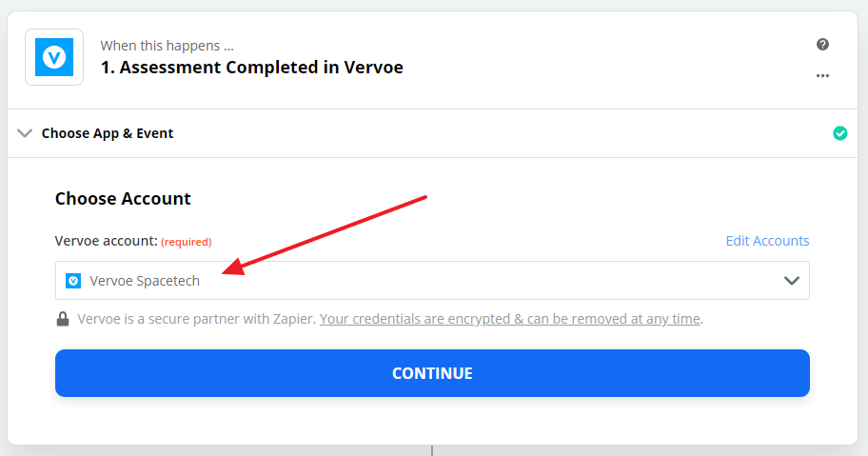Open the three-dot more options menu
This screenshot has width=868, height=456.
click(822, 76)
